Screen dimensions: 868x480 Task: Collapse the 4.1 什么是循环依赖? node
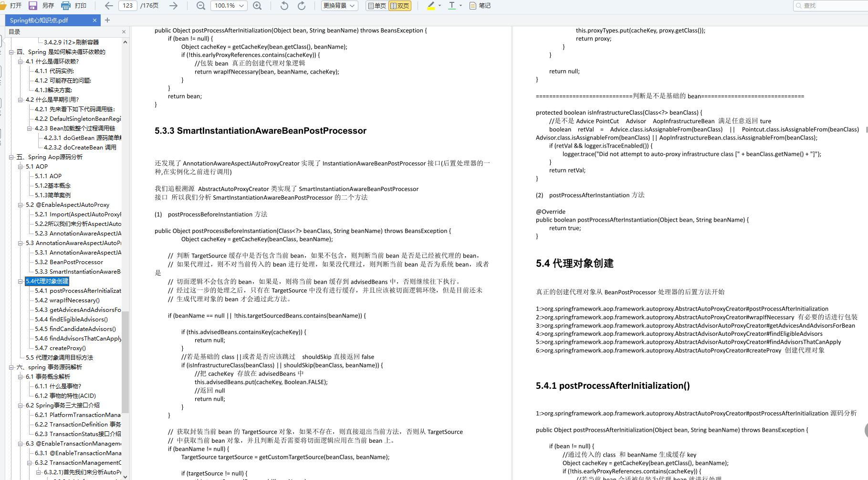pos(21,62)
